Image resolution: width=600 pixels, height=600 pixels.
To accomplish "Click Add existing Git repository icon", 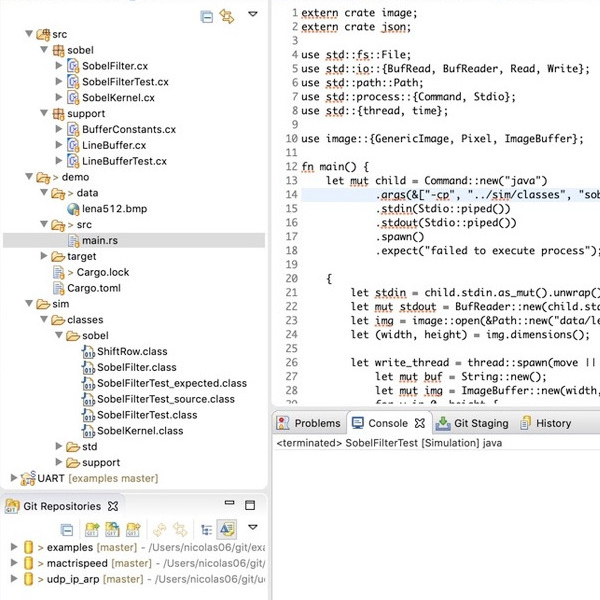I will tap(91, 529).
